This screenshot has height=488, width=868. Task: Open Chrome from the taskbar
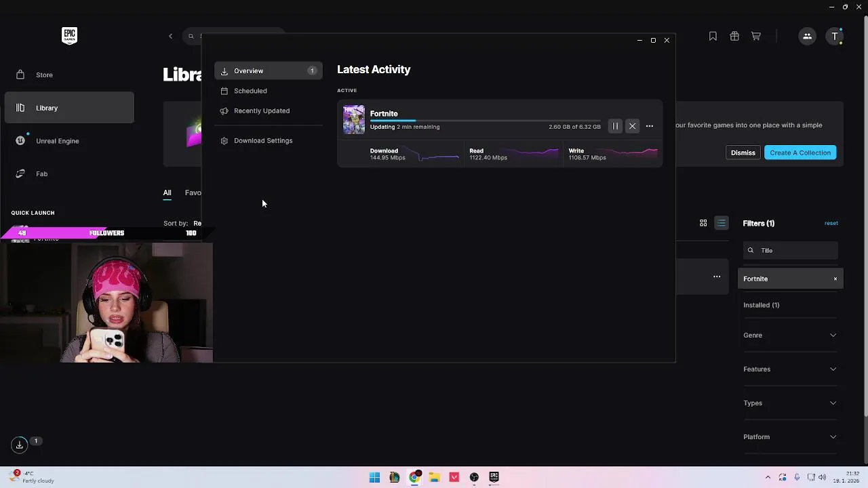point(414,477)
